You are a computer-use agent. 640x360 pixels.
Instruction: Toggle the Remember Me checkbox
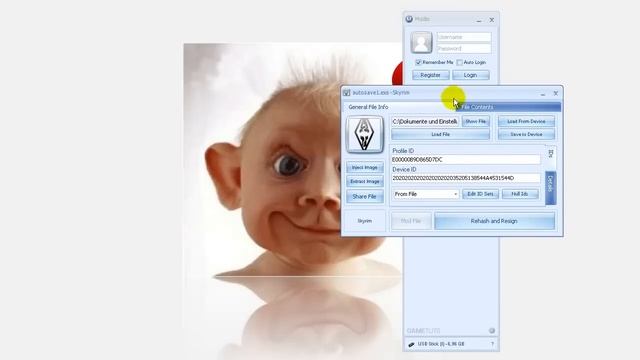418,62
